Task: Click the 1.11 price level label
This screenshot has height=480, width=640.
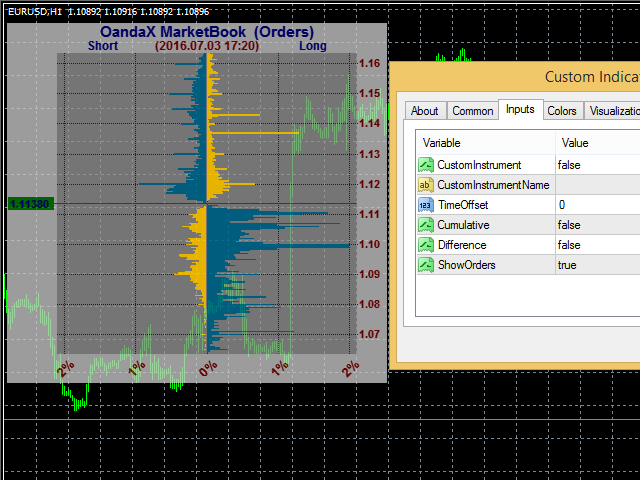Action: (x=369, y=214)
